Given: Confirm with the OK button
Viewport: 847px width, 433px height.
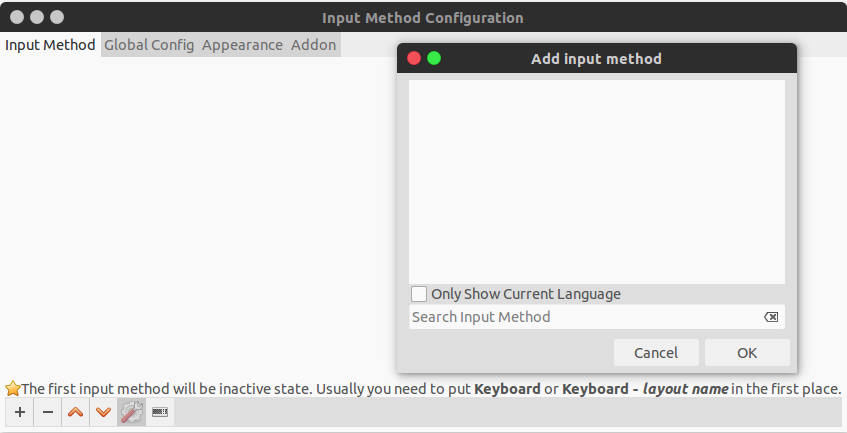Looking at the screenshot, I should click(x=747, y=353).
